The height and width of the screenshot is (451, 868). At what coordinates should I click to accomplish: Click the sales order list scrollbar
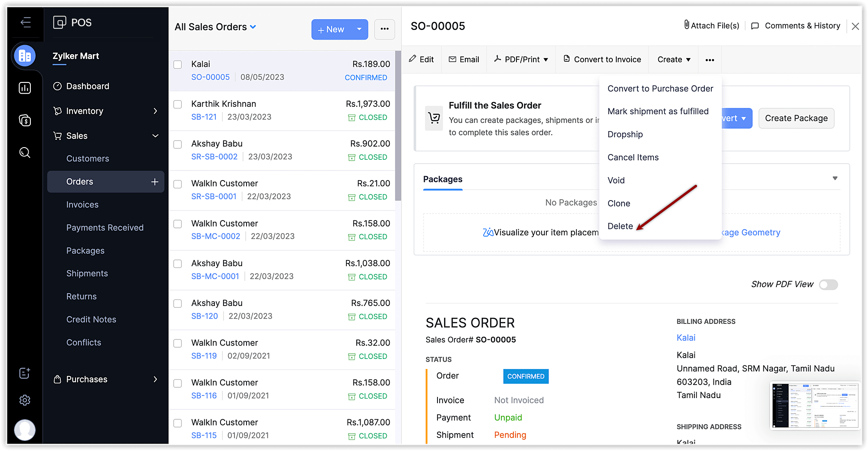click(398, 126)
